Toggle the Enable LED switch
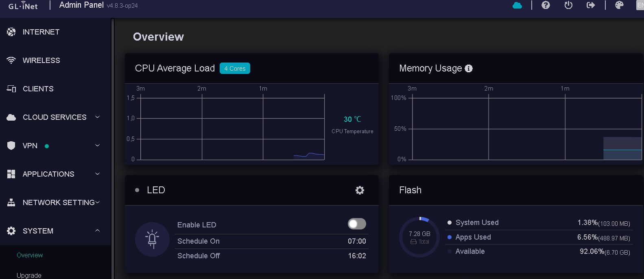 pos(357,224)
